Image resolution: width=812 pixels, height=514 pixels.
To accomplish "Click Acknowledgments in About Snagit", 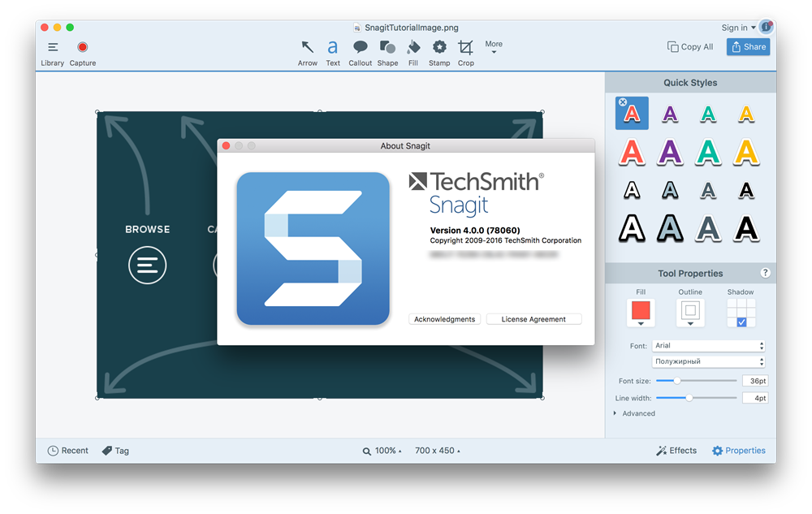I will point(444,319).
